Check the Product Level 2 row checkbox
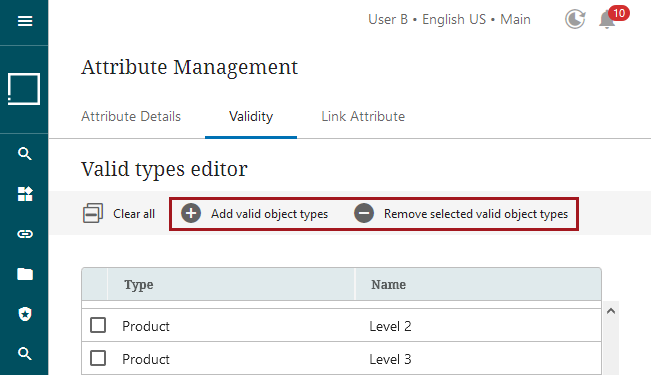The height and width of the screenshot is (375, 651). tap(98, 325)
